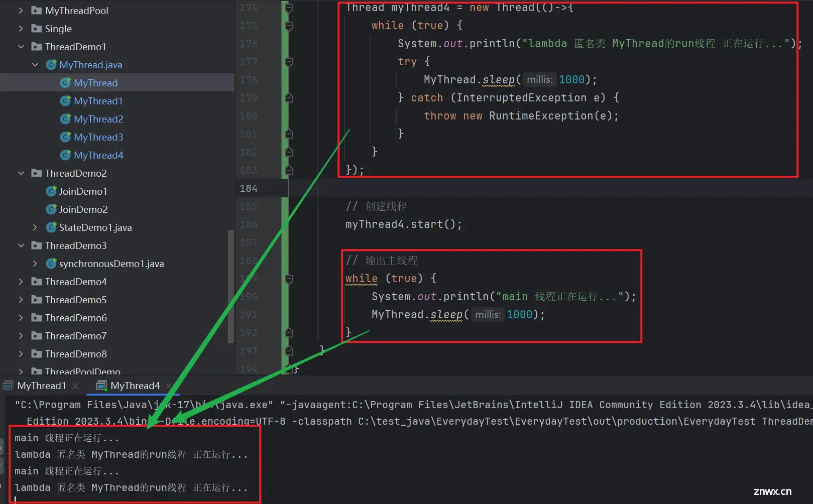The height and width of the screenshot is (504, 813).
Task: Click the ThreadDemo8 folder icon
Action: (x=37, y=354)
